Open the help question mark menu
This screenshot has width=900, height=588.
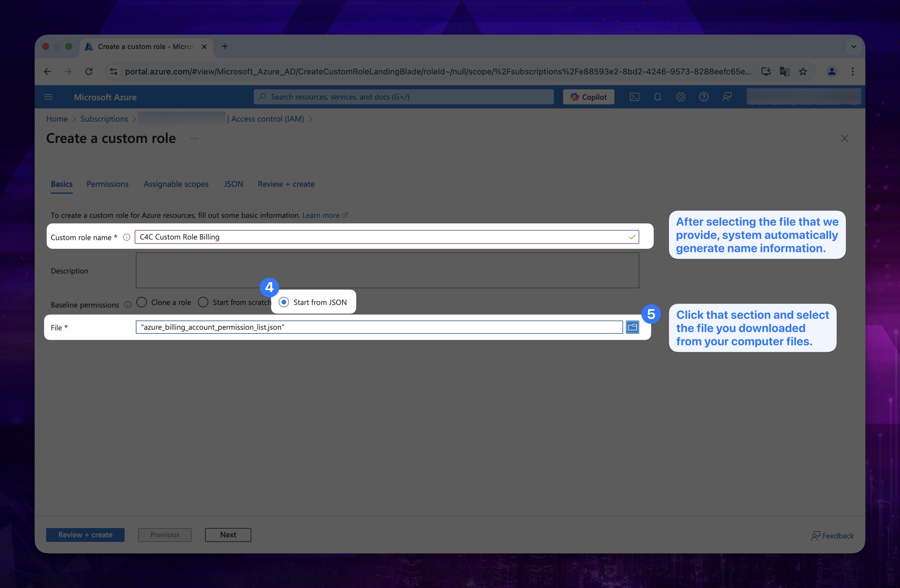[704, 97]
